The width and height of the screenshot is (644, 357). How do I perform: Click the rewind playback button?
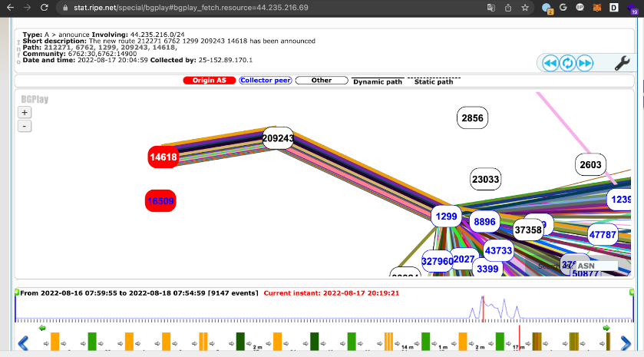pos(550,63)
